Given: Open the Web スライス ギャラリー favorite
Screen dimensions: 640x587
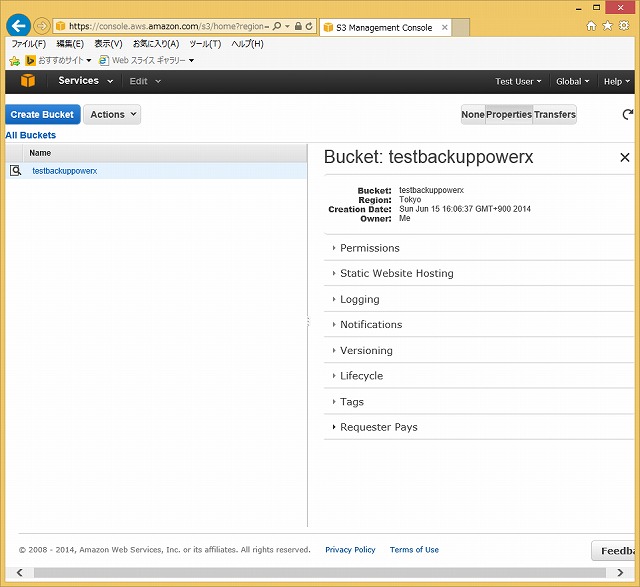Looking at the screenshot, I should [x=147, y=60].
